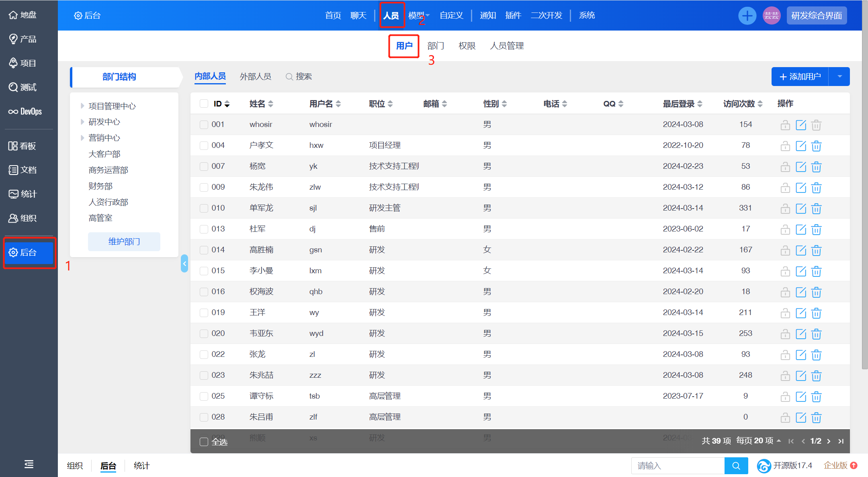Toggle the header checkbox beside ID column
The height and width of the screenshot is (477, 868).
tap(204, 104)
